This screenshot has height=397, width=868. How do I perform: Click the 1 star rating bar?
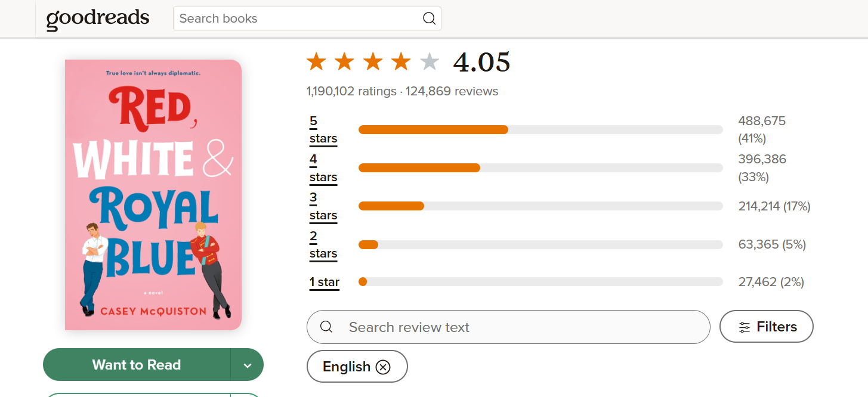tap(540, 282)
